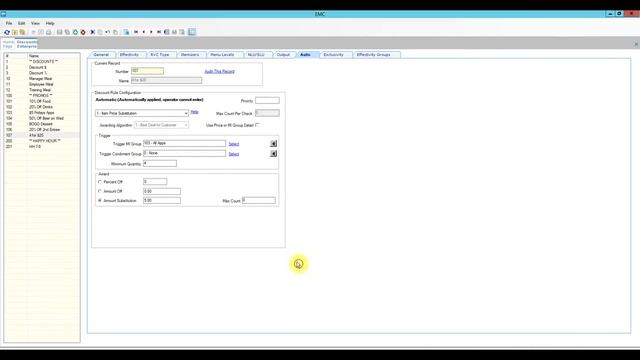
Task: Switch to the General tab
Action: pos(101,54)
